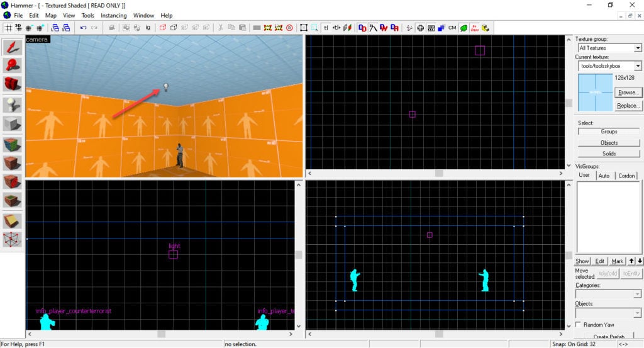The image size is (644, 348).
Task: Select the Entity tool with the lightbulb pawn
Action: (13, 104)
